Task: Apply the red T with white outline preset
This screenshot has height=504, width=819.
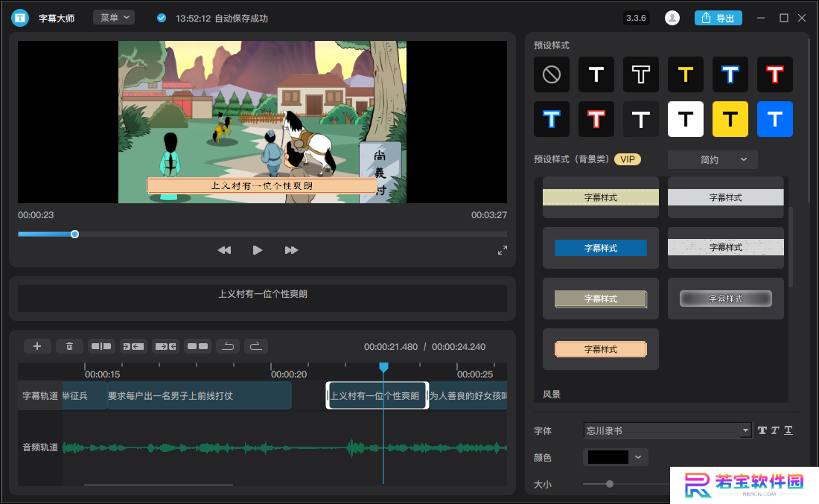Action: click(x=774, y=74)
